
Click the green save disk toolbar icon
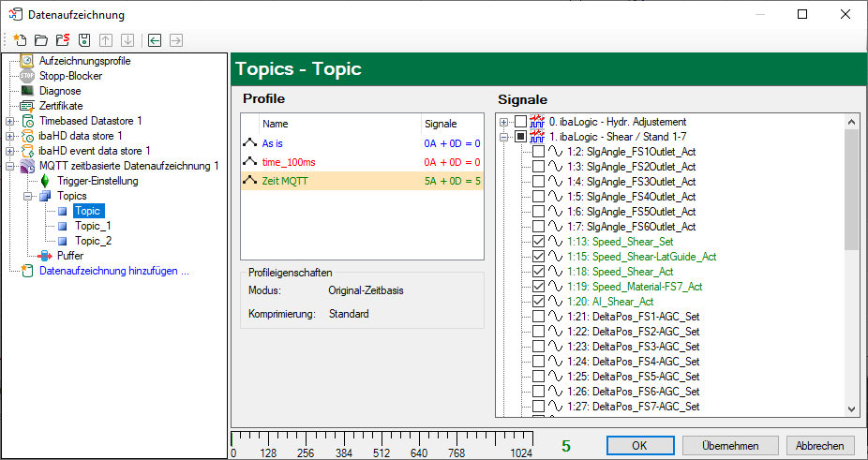click(x=84, y=40)
